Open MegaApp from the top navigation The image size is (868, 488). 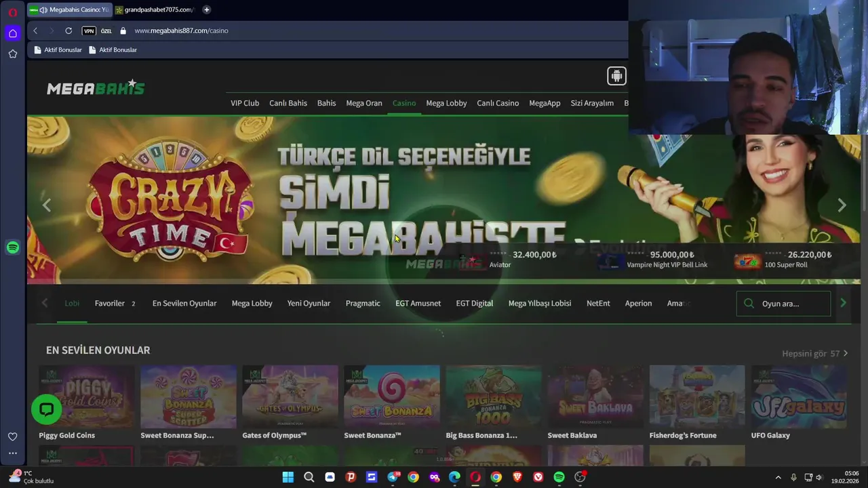pos(545,103)
